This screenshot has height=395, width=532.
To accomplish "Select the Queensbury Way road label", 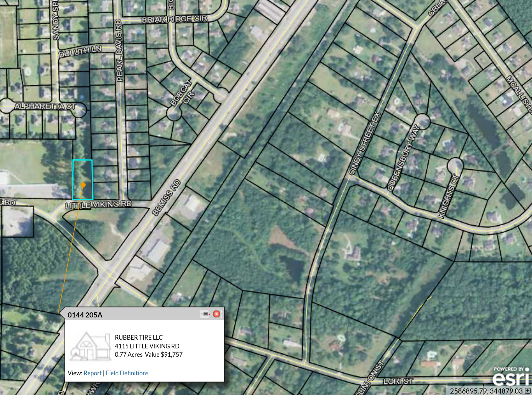I will [x=403, y=157].
